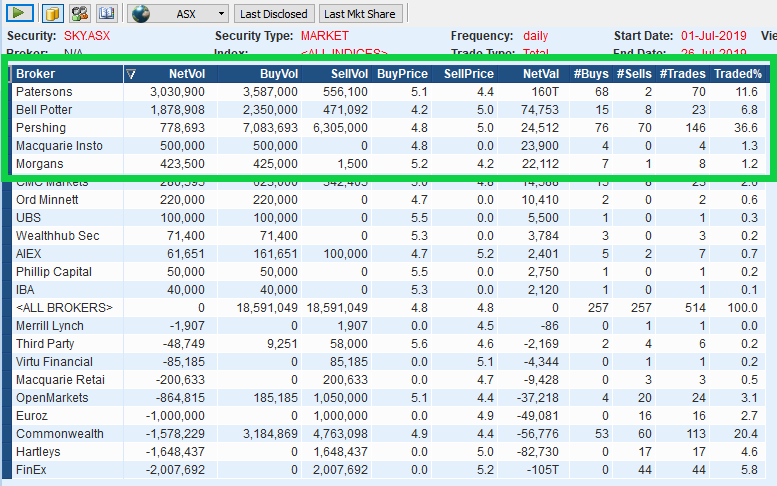777x486 pixels.
Task: Select the FinEx broker row
Action: pos(389,470)
